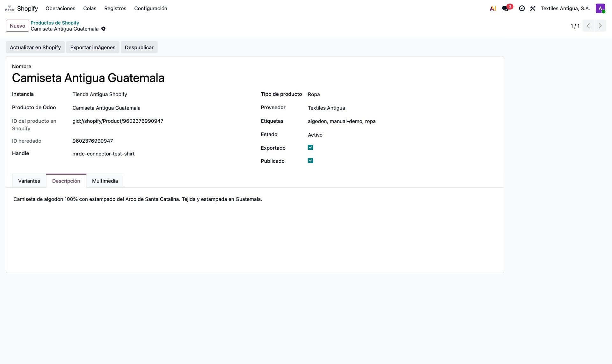Switch to the Multimedia tab
Screen dimensions: 612x364
point(105,181)
